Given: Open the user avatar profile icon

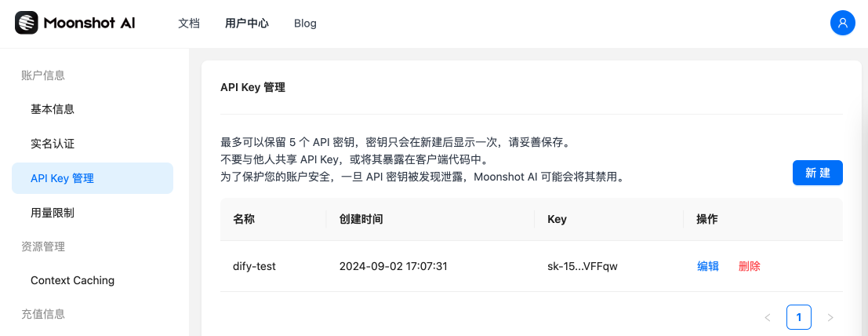Looking at the screenshot, I should tap(843, 23).
